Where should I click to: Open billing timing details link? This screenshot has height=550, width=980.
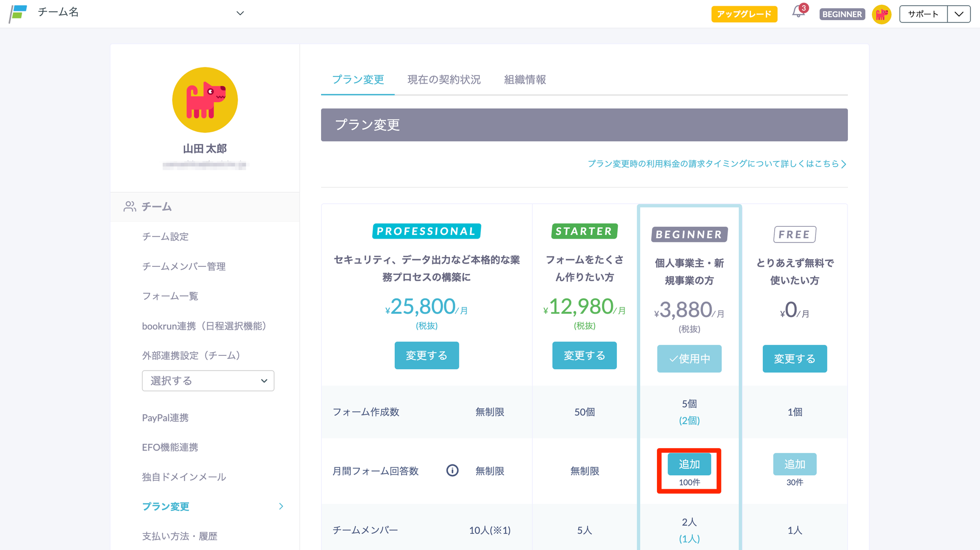click(716, 164)
